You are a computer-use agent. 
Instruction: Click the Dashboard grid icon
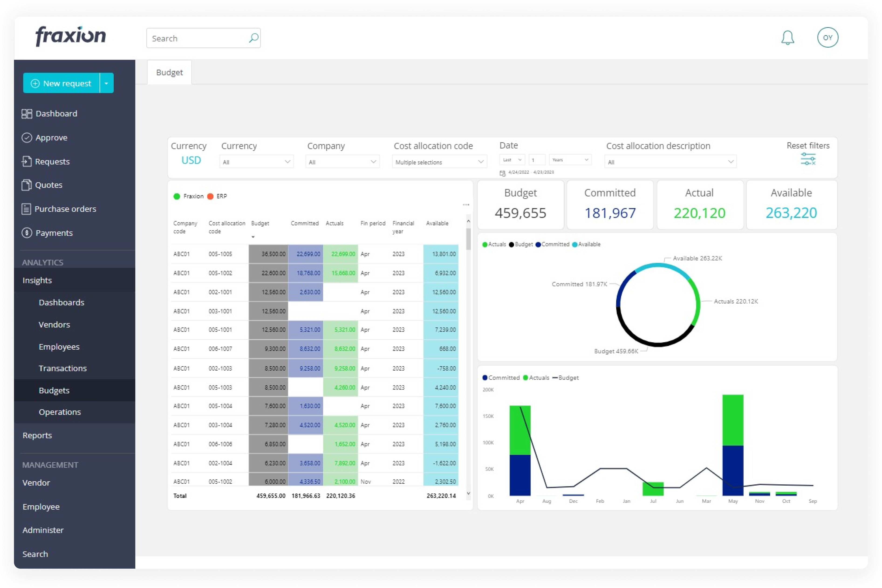27,114
